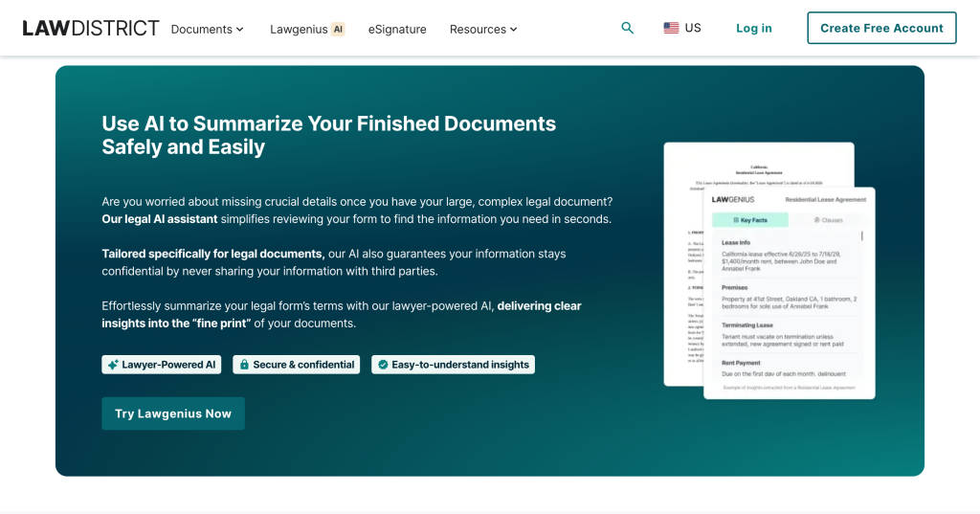The image size is (980, 514).
Task: Click the LawDistrict logo
Action: [x=91, y=29]
